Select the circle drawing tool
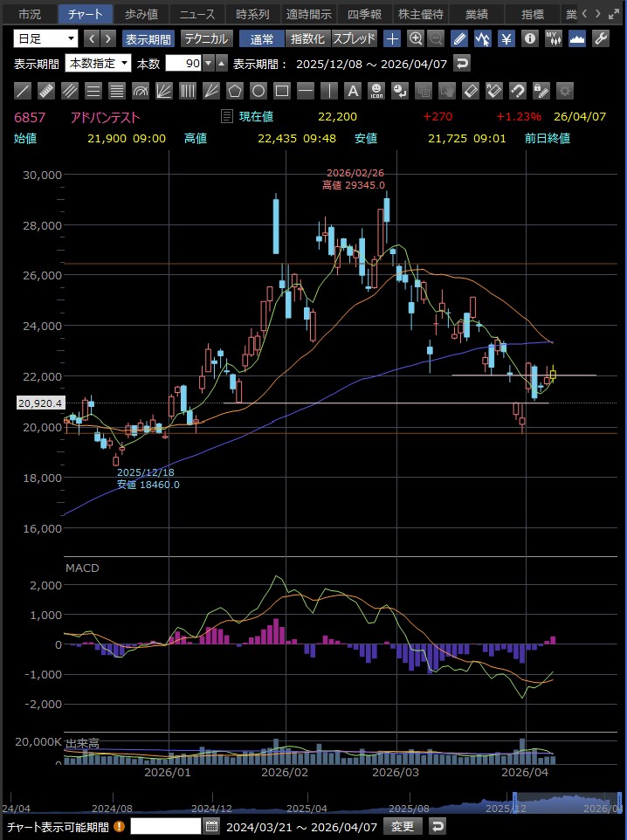The height and width of the screenshot is (840, 627). coord(258,91)
